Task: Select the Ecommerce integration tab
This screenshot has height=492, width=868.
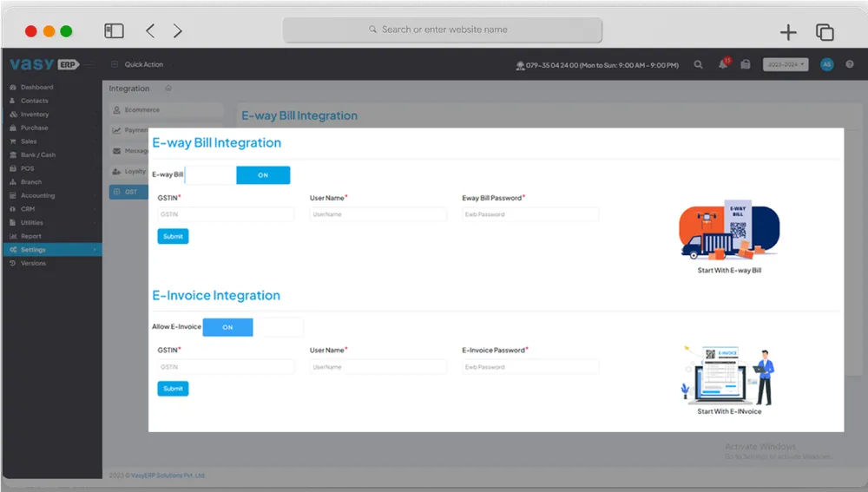Action: 166,110
